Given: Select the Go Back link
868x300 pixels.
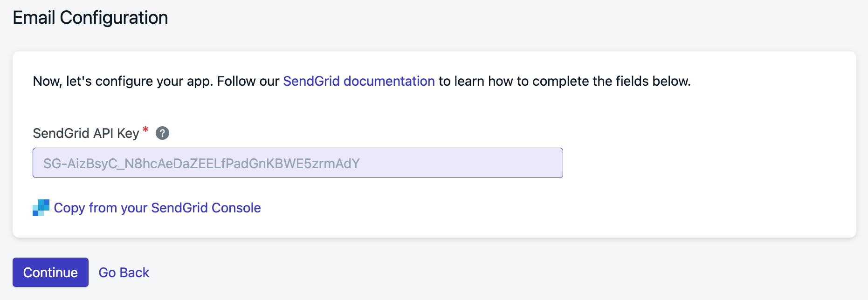Looking at the screenshot, I should click(x=124, y=273).
